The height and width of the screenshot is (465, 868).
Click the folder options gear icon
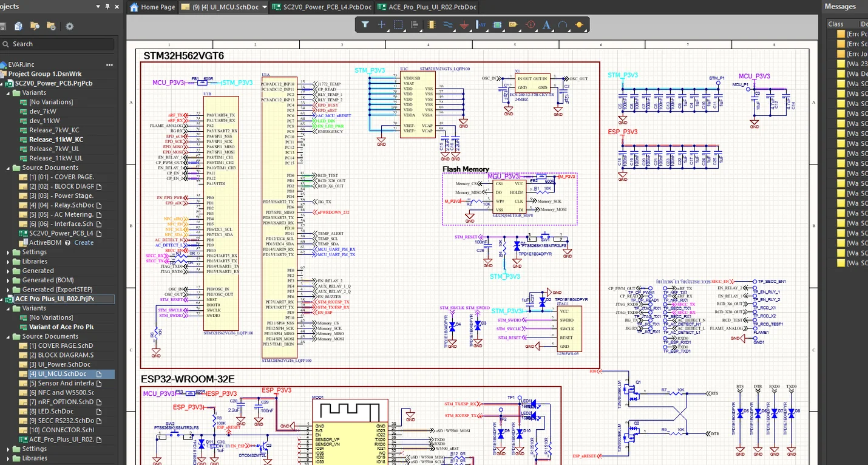pyautogui.click(x=52, y=26)
